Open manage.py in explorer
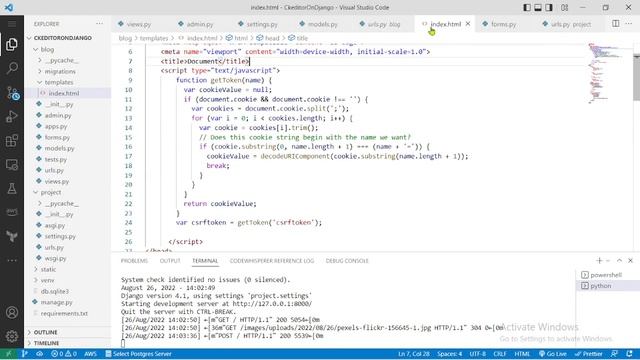The width and height of the screenshot is (640, 360). [x=68, y=302]
